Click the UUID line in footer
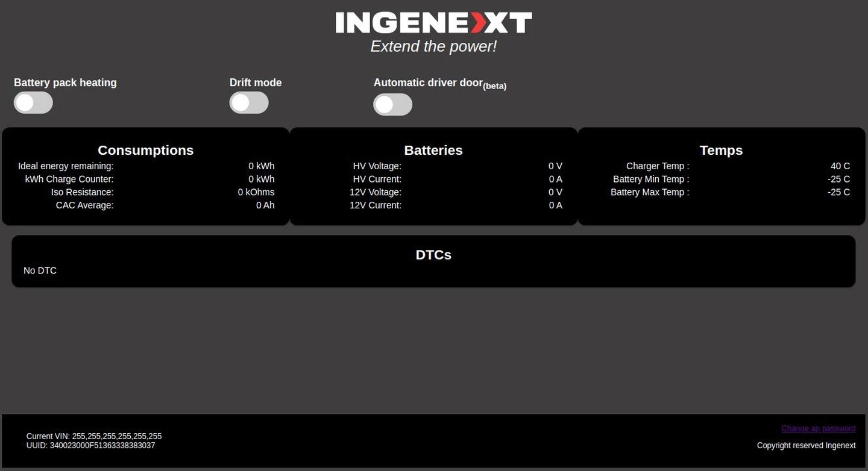The image size is (868, 471). click(x=90, y=446)
